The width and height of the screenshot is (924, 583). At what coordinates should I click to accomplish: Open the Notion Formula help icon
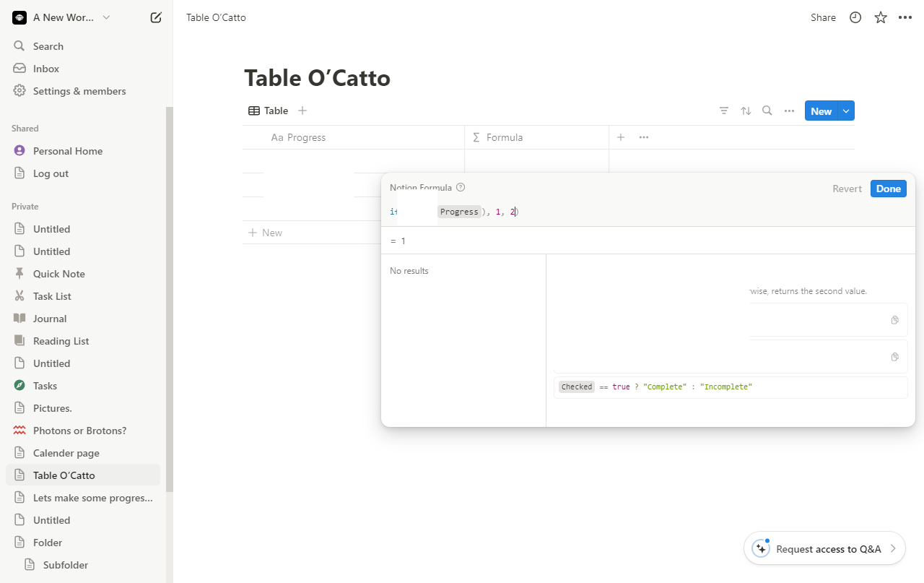pyautogui.click(x=461, y=187)
